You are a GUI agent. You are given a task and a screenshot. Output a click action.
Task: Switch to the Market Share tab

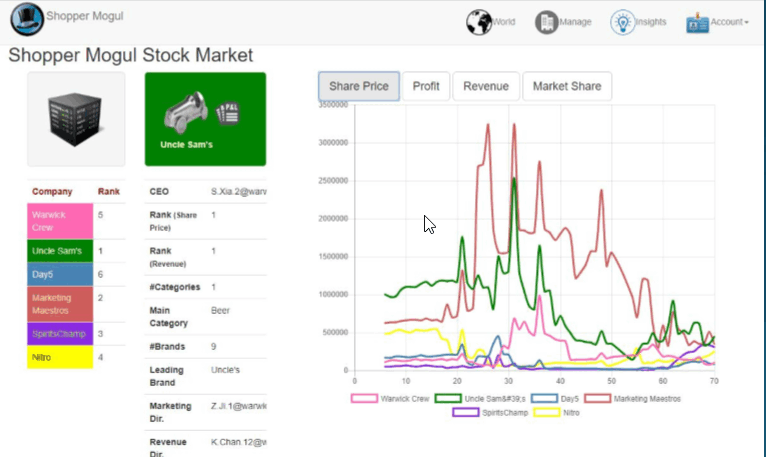567,87
